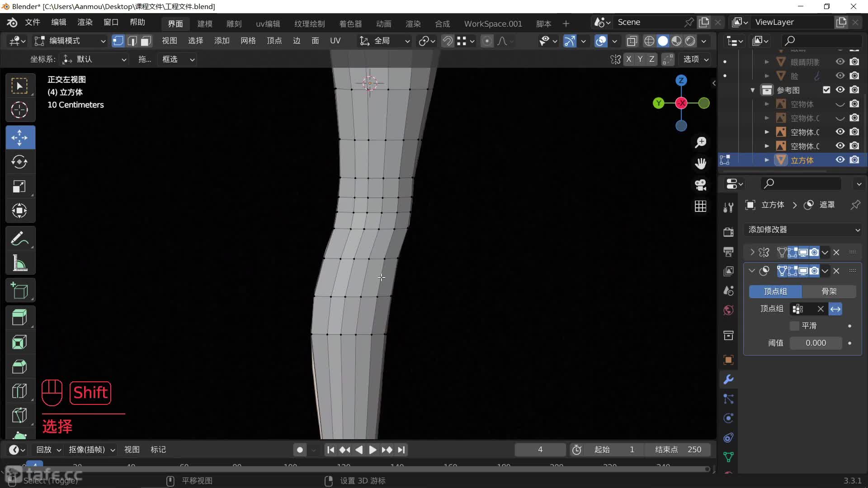Viewport: 868px width, 488px height.
Task: Click the current frame field showing 4
Action: click(540, 450)
